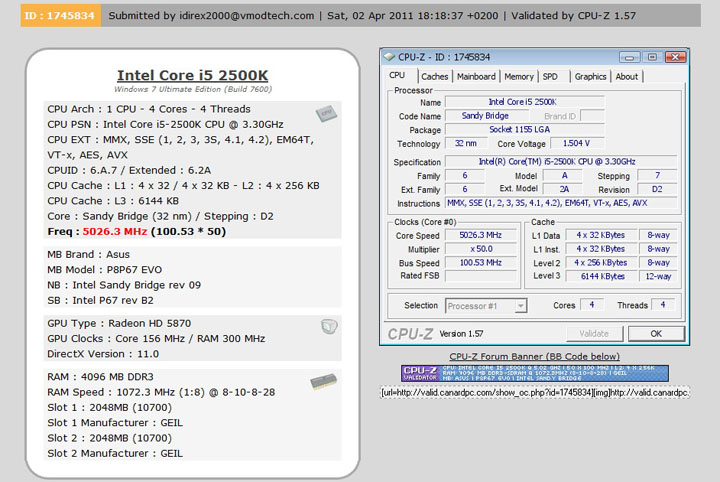Click Slot 2 Manufacturer : GEIL line
The width and height of the screenshot is (720, 482).
[x=115, y=453]
